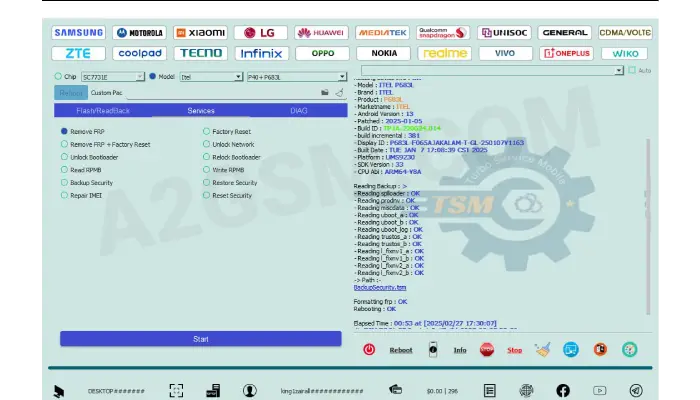Open the Unisoc platform section
This screenshot has width=700, height=400.
[504, 33]
